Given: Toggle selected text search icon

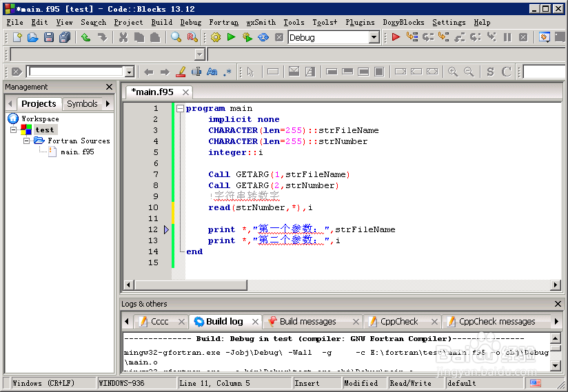Looking at the screenshot, I should pyautogui.click(x=196, y=72).
